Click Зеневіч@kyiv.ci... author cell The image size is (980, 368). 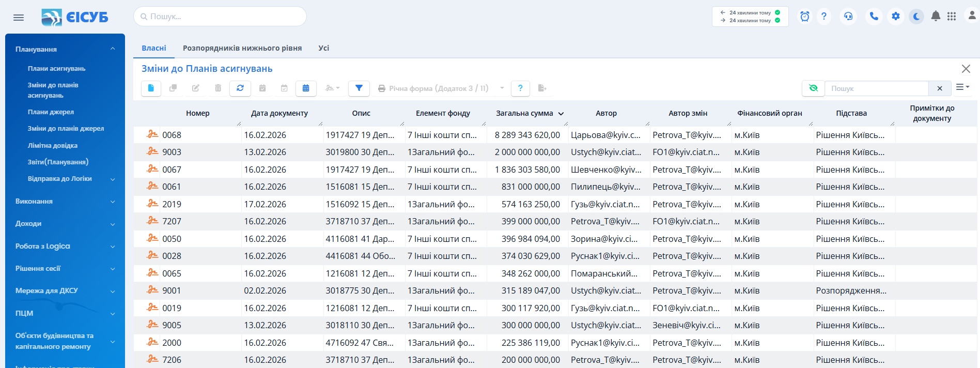point(691,325)
